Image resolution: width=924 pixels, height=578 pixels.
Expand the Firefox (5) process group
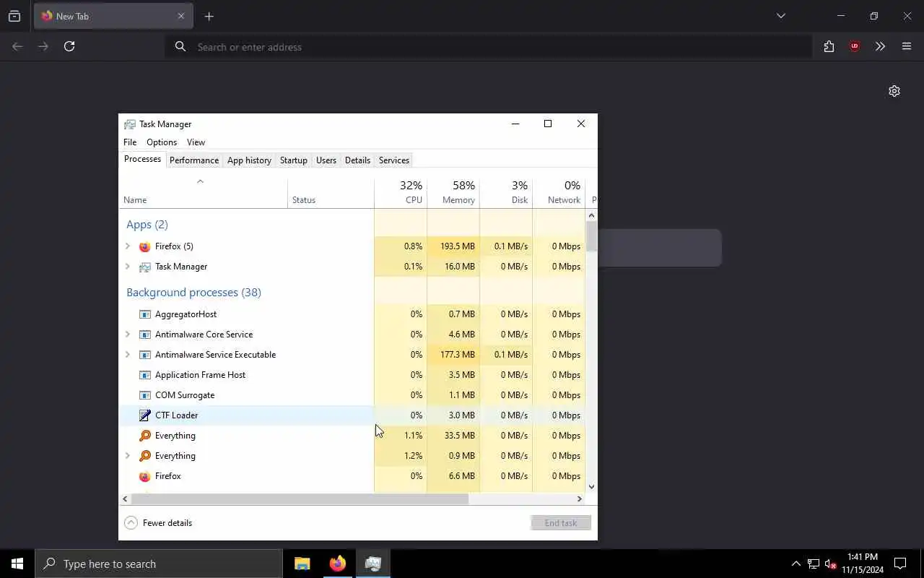click(128, 246)
